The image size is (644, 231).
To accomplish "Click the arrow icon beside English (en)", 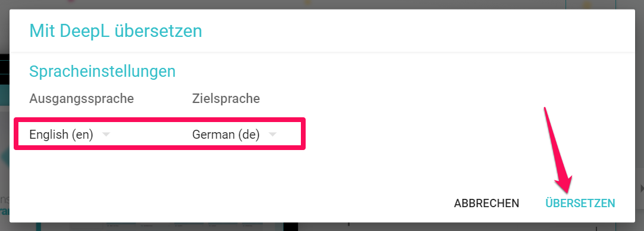I will [106, 135].
